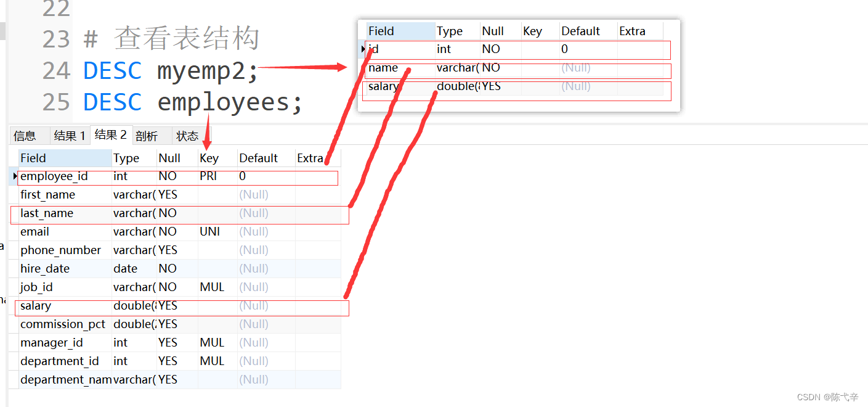
Task: Switch to the 状态 tab
Action: point(187,136)
